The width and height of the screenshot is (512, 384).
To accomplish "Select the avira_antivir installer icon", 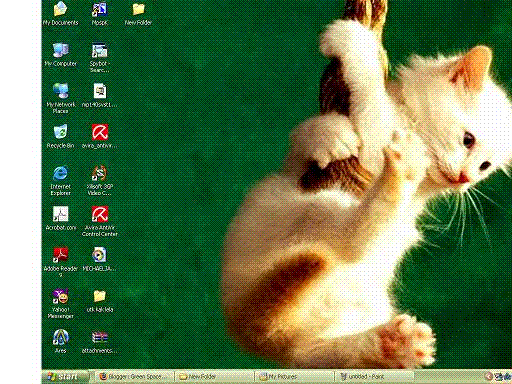I will (x=99, y=136).
